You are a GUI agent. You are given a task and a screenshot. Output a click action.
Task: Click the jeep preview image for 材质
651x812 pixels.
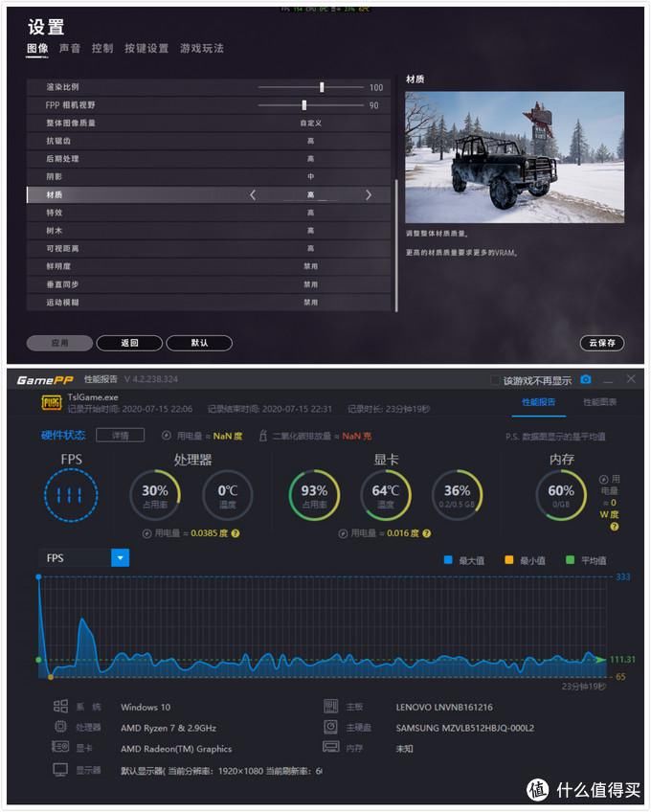(x=514, y=157)
